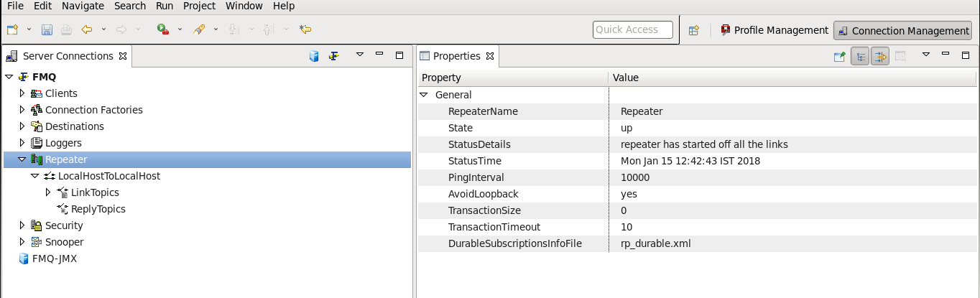The width and height of the screenshot is (980, 298).
Task: Click the Quick Access search field
Action: [633, 29]
